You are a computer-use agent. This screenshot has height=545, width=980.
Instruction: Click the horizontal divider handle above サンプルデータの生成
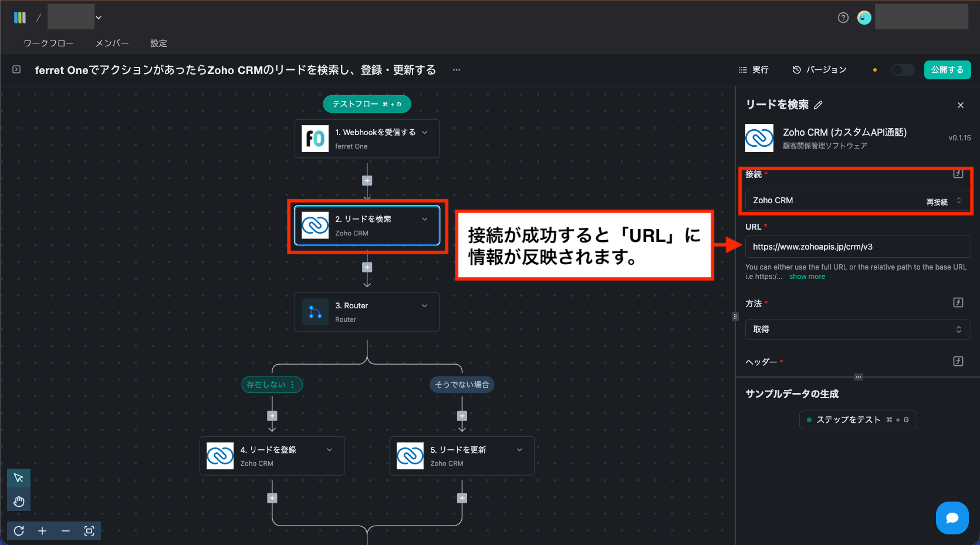(858, 377)
